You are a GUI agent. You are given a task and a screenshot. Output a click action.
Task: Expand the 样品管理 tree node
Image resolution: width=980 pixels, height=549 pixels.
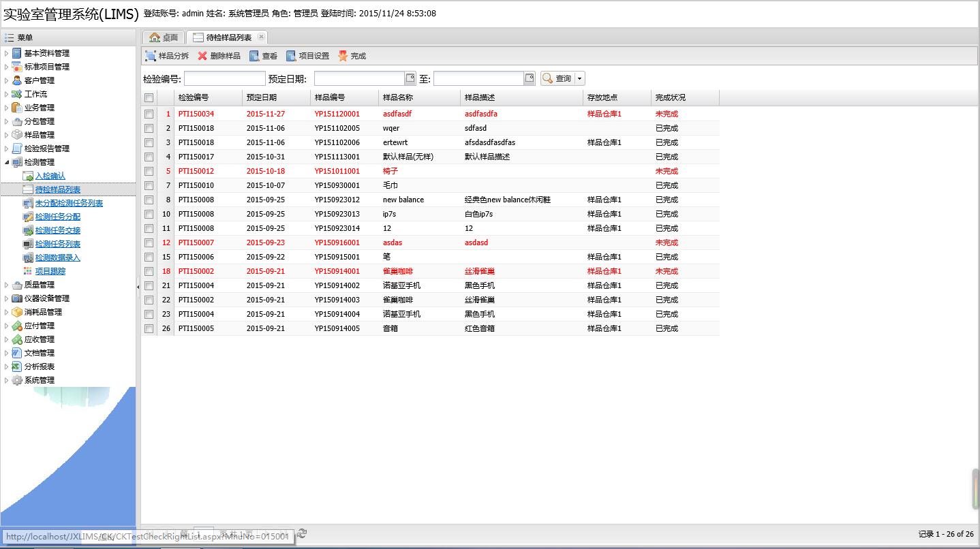(x=7, y=135)
